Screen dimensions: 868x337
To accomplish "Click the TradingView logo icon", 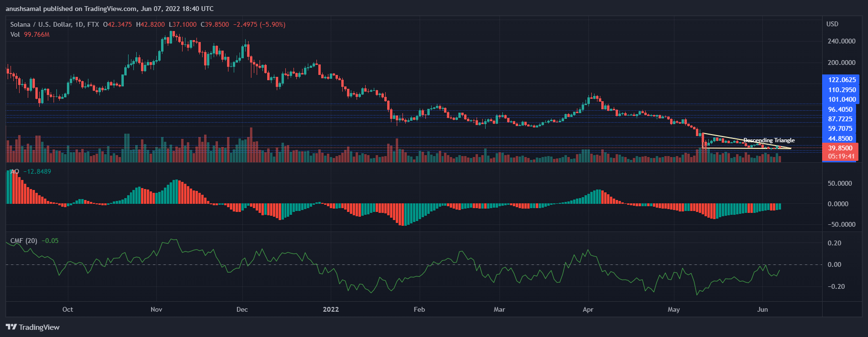I will (x=11, y=327).
